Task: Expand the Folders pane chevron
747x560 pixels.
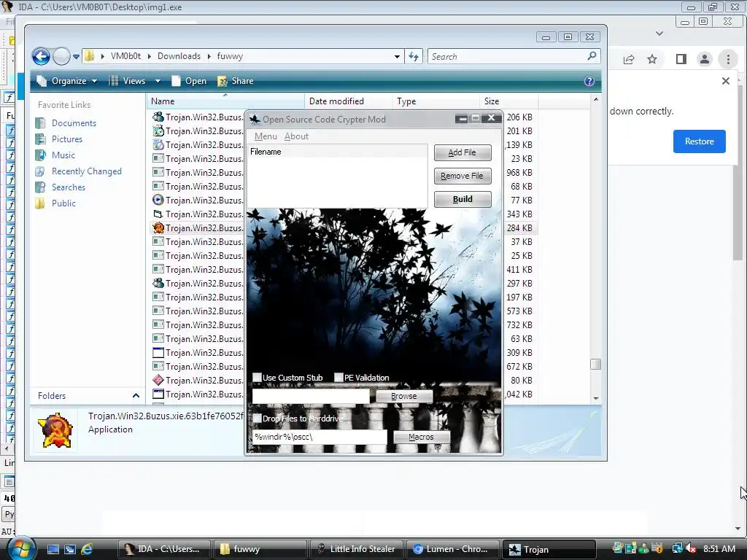Action: 136,396
